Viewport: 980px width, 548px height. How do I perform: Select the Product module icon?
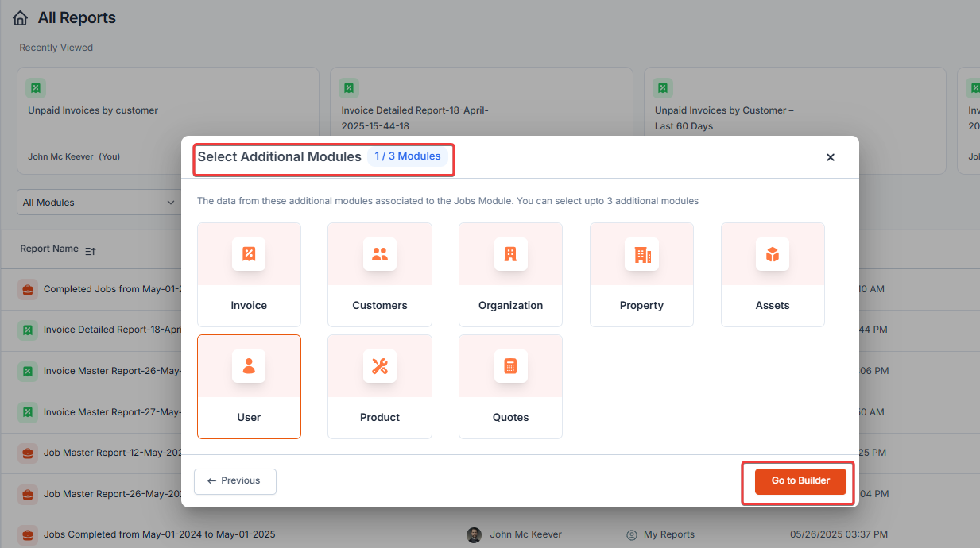380,366
